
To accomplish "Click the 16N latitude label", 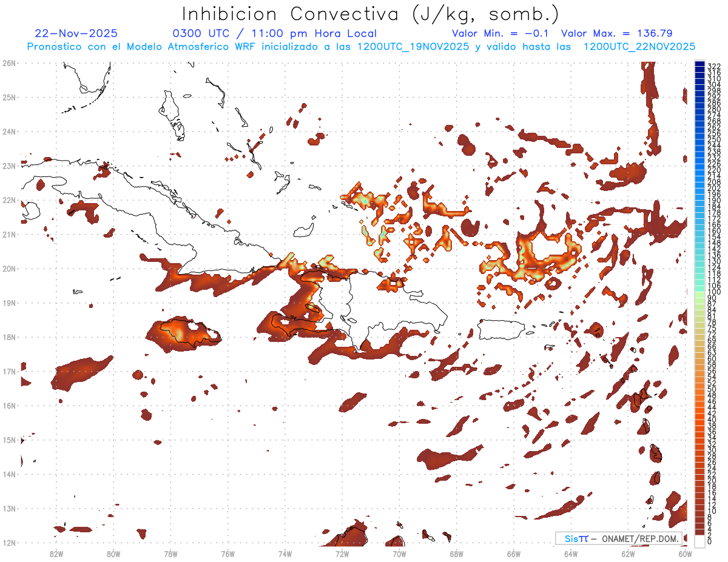I will pos(8,406).
